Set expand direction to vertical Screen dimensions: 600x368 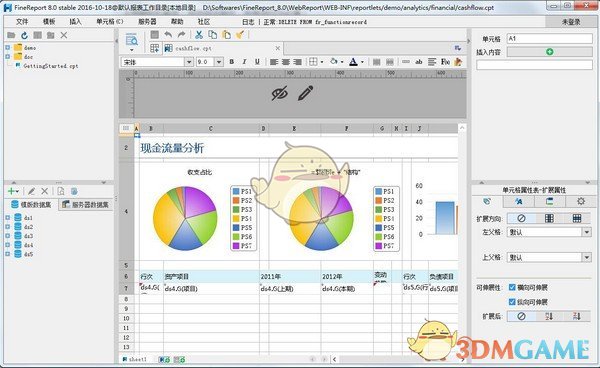click(x=549, y=218)
